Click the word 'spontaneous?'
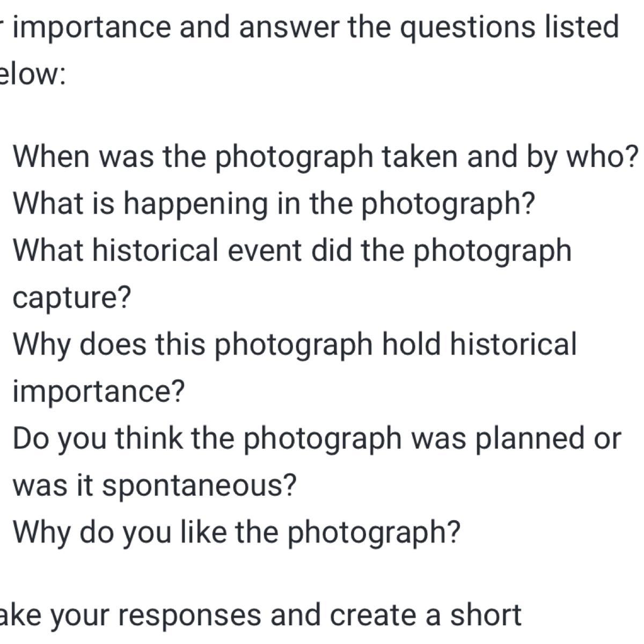644x644 pixels. [199, 486]
